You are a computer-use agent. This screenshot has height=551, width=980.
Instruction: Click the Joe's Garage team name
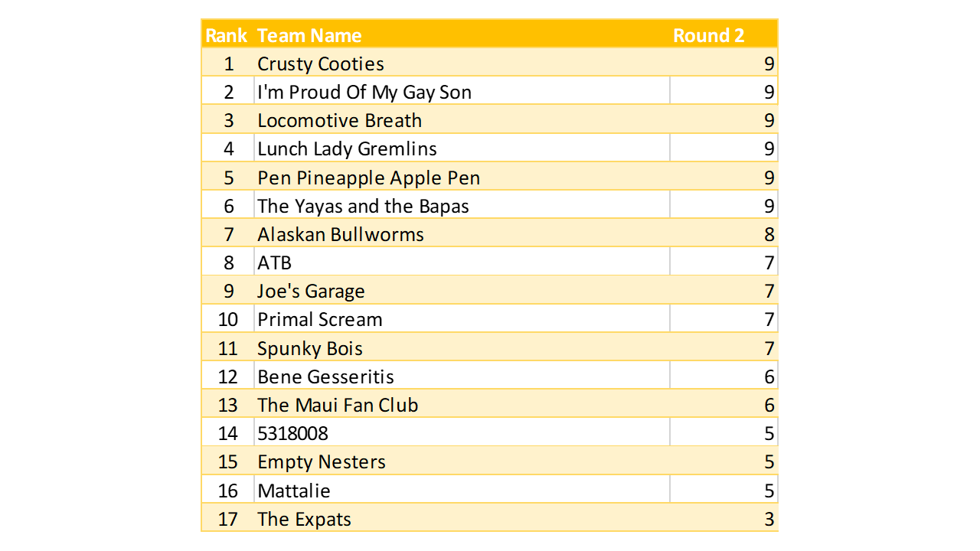(x=311, y=291)
